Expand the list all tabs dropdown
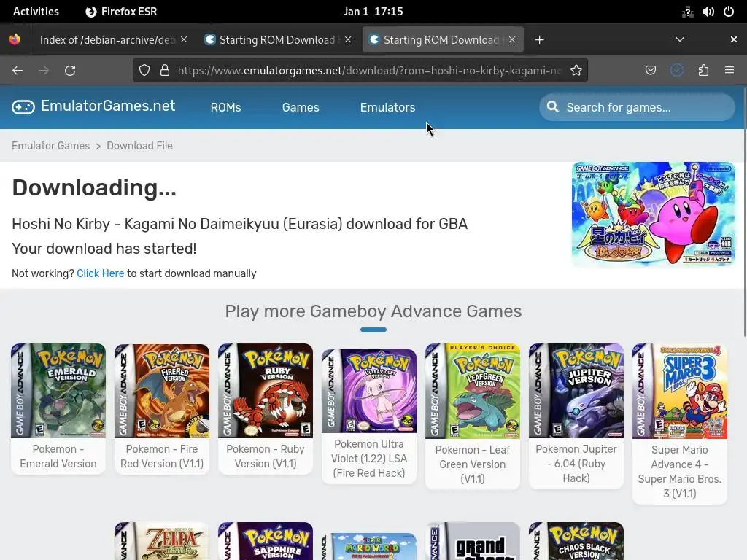 click(x=680, y=39)
